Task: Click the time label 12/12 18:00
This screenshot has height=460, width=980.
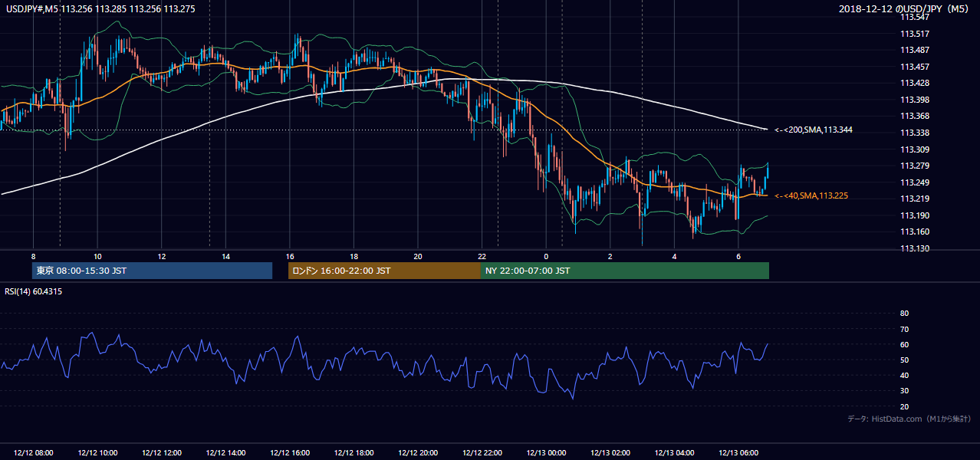Action: coord(354,453)
